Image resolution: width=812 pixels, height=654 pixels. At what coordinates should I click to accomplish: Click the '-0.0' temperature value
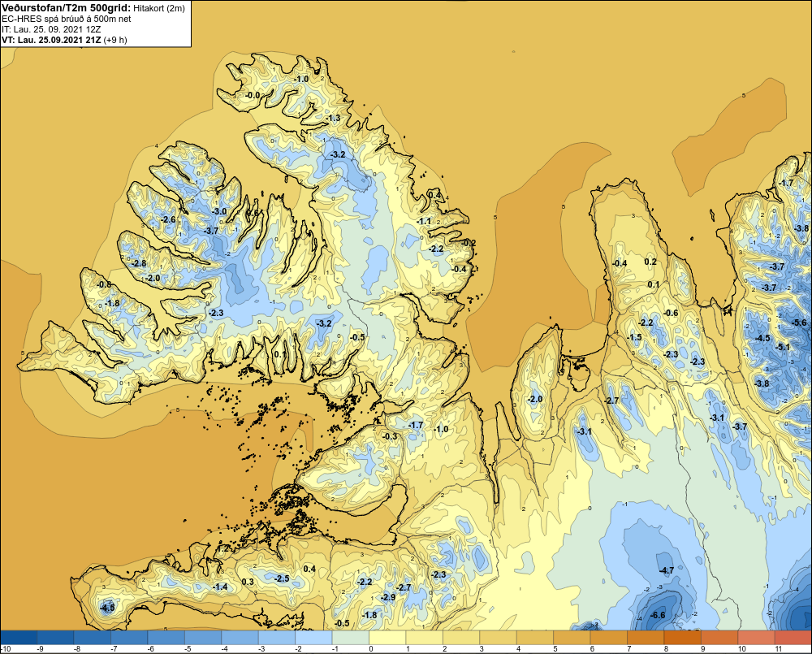(x=253, y=95)
